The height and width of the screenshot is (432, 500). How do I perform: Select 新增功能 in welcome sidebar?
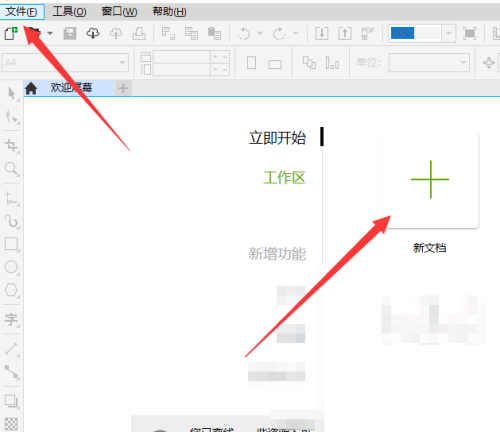click(277, 254)
